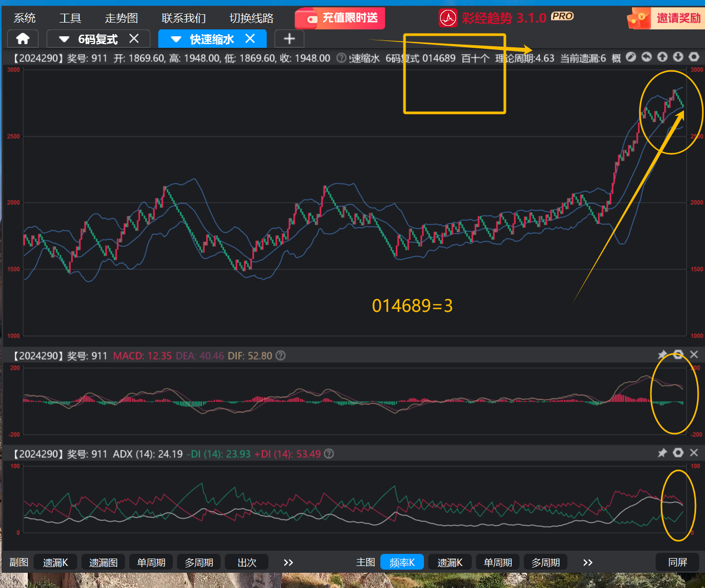Image resolution: width=705 pixels, height=588 pixels.
Task: Click the undo arrow icon in chart header
Action: [x=647, y=57]
